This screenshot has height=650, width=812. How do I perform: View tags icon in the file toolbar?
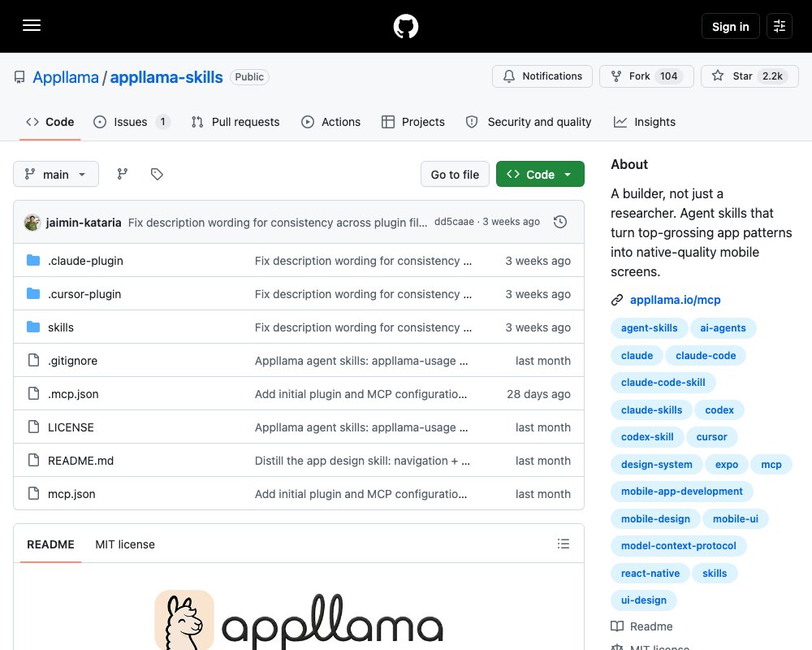click(x=157, y=174)
